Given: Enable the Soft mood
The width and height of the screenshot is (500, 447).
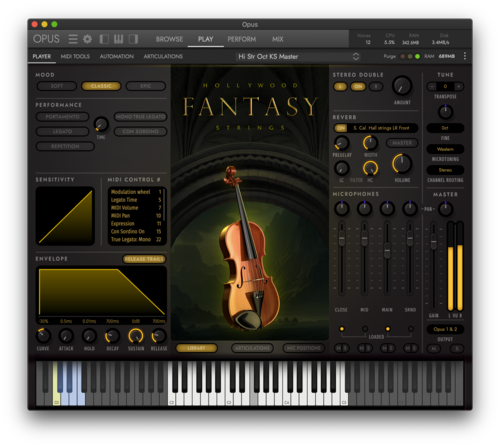Looking at the screenshot, I should pos(57,86).
